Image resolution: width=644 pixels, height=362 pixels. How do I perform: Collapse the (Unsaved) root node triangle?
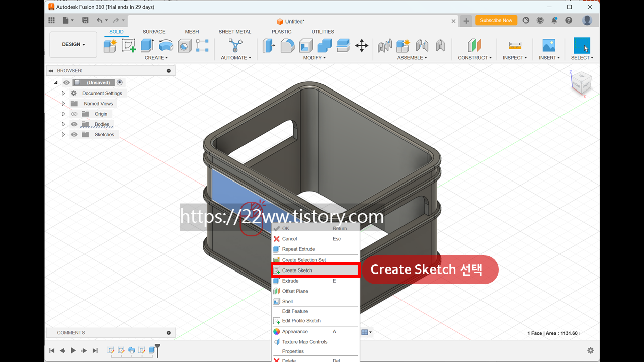(x=56, y=83)
